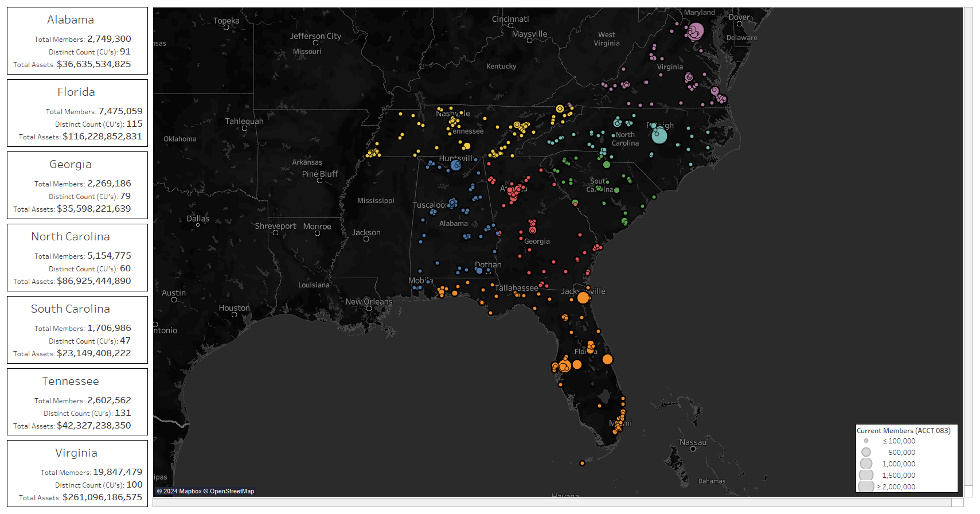This screenshot has width=980, height=514.
Task: Select the Florida card title
Action: click(x=76, y=92)
